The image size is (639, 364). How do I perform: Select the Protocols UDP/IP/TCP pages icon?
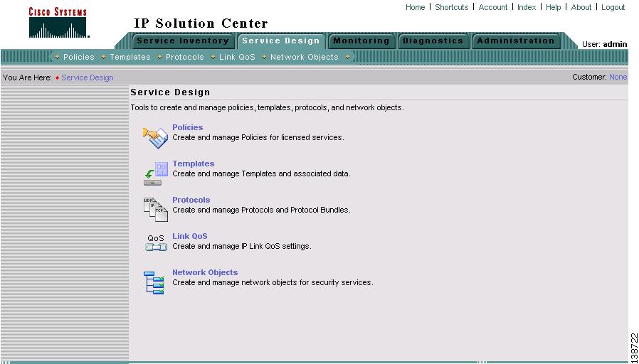(x=155, y=210)
